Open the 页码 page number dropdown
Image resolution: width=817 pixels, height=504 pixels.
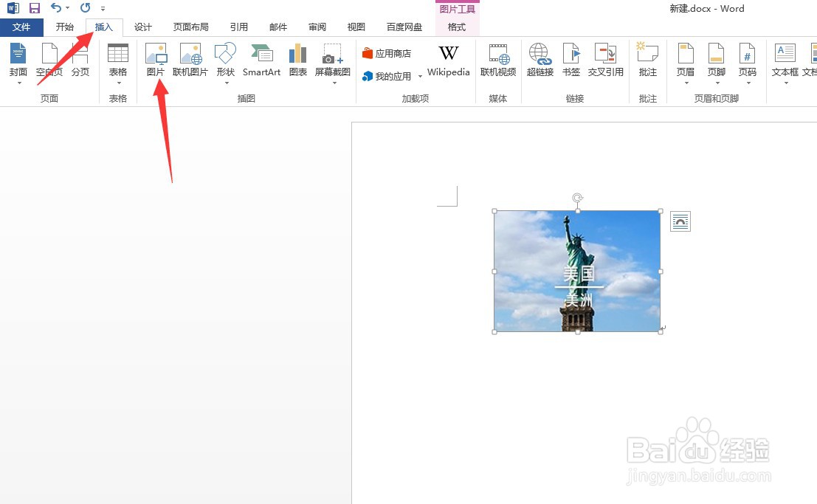tap(747, 63)
